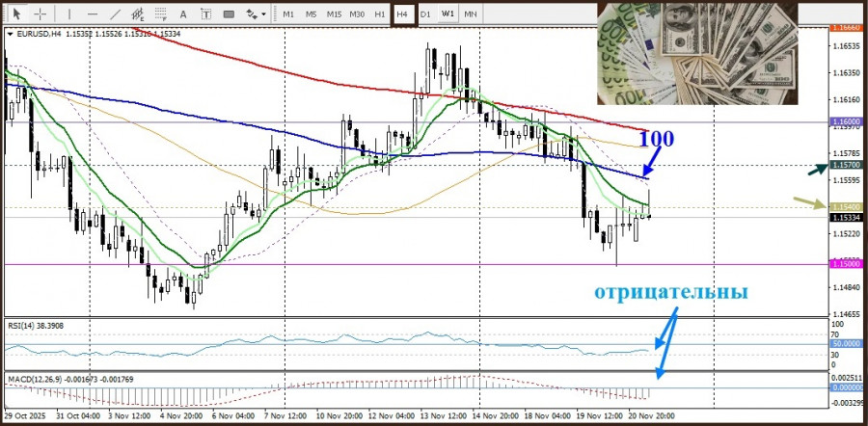Switch chart to W1 timeframe

[x=448, y=14]
